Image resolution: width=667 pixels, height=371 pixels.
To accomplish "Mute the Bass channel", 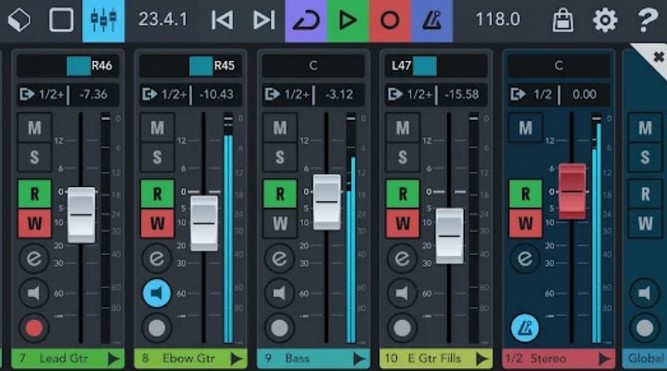I will click(x=279, y=127).
